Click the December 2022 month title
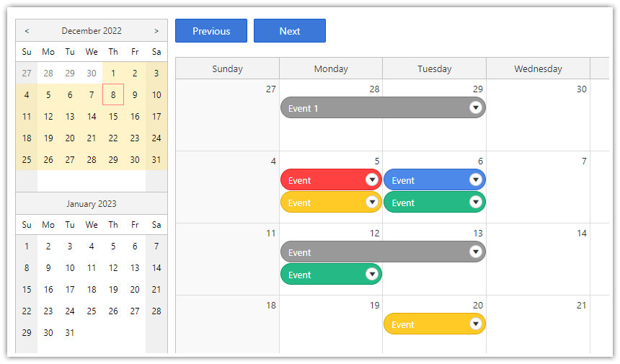Image resolution: width=620 pixels, height=364 pixels. [92, 31]
